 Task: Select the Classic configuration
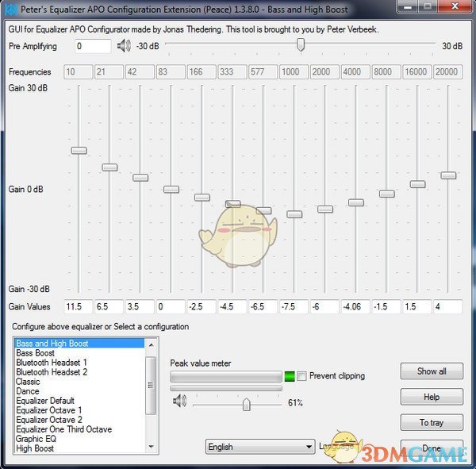pos(79,382)
